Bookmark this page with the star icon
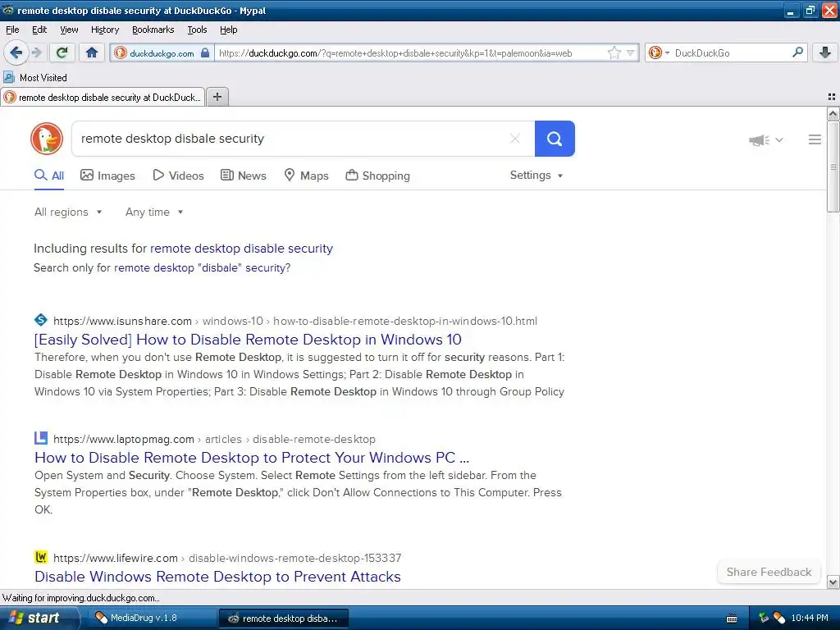The width and height of the screenshot is (840, 630). [614, 52]
